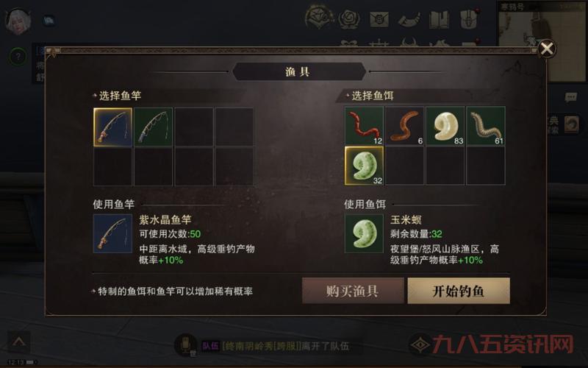
Task: Open the mail envelope icon in top bar
Action: (379, 19)
